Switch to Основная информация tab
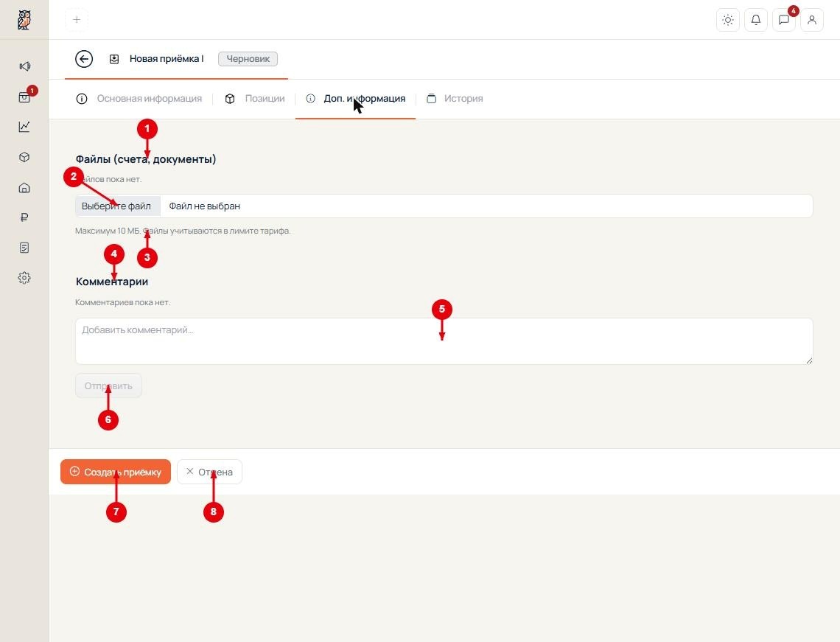This screenshot has height=642, width=840. click(139, 99)
